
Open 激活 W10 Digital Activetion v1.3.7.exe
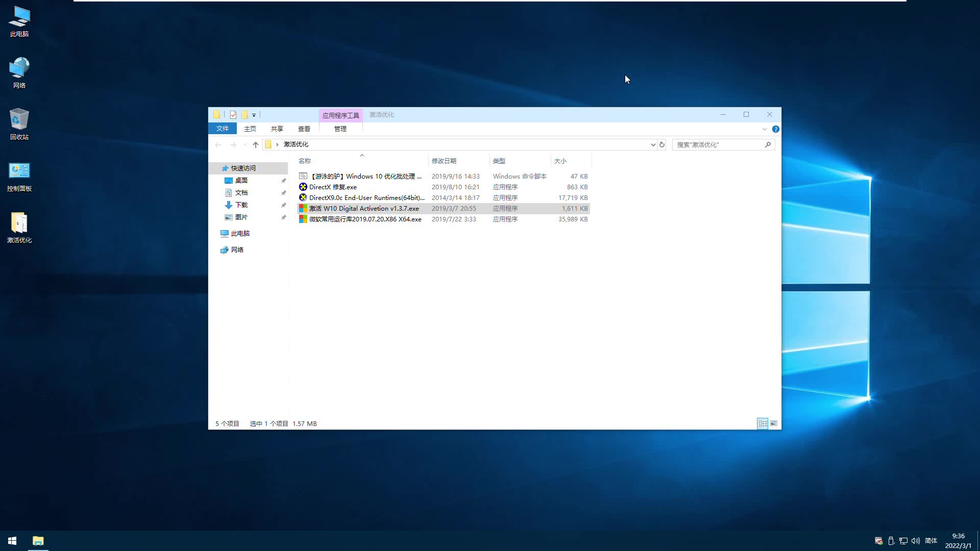click(x=364, y=208)
